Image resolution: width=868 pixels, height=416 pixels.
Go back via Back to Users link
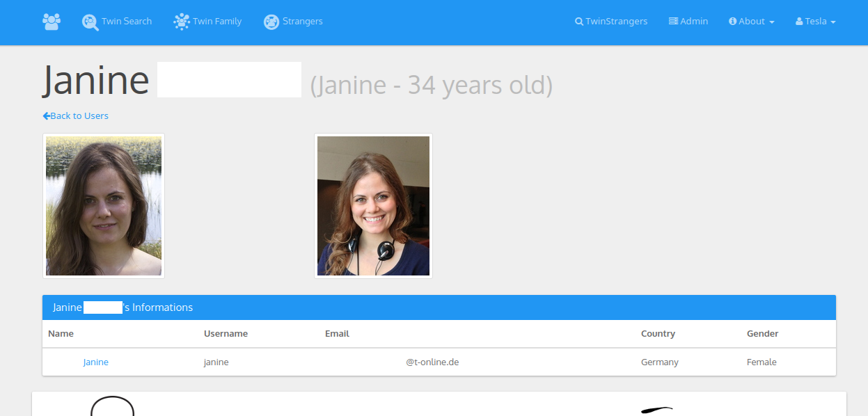[75, 115]
